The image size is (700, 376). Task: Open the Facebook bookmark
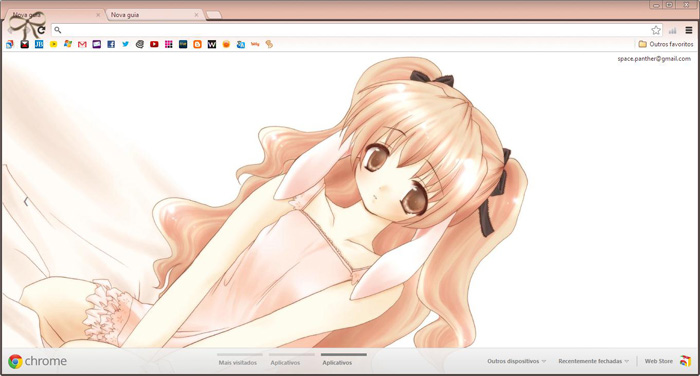click(111, 44)
